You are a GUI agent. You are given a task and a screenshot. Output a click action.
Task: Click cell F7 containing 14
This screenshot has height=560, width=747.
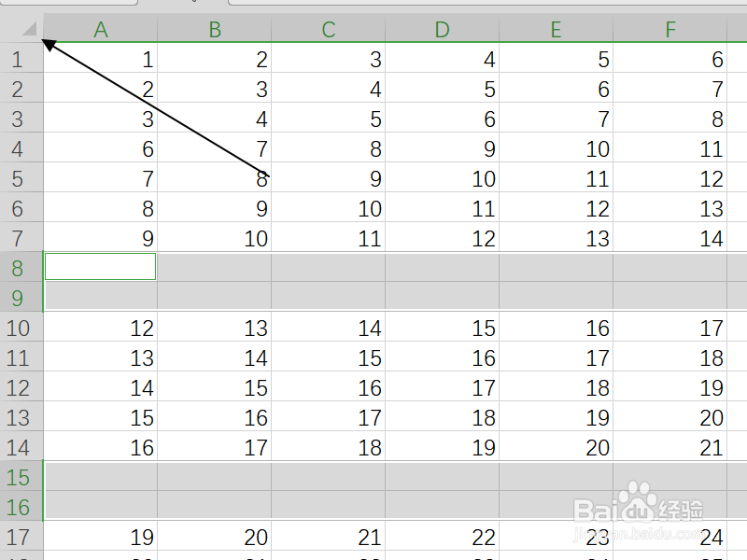click(669, 237)
